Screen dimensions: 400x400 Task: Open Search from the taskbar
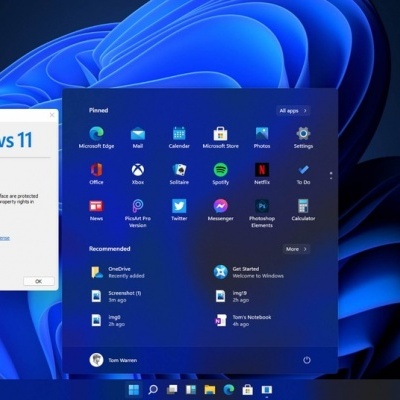pyautogui.click(x=153, y=389)
